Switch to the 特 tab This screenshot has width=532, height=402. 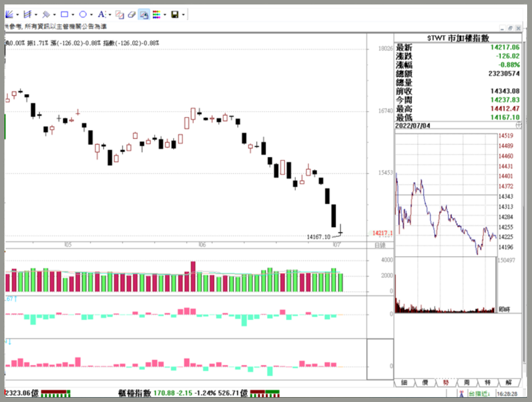click(488, 383)
